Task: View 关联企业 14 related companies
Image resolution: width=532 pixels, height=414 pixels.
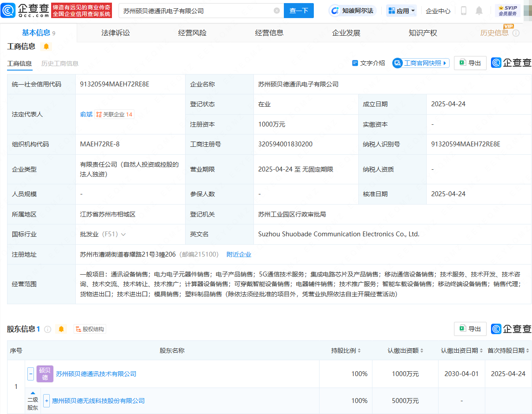Action: 115,114
